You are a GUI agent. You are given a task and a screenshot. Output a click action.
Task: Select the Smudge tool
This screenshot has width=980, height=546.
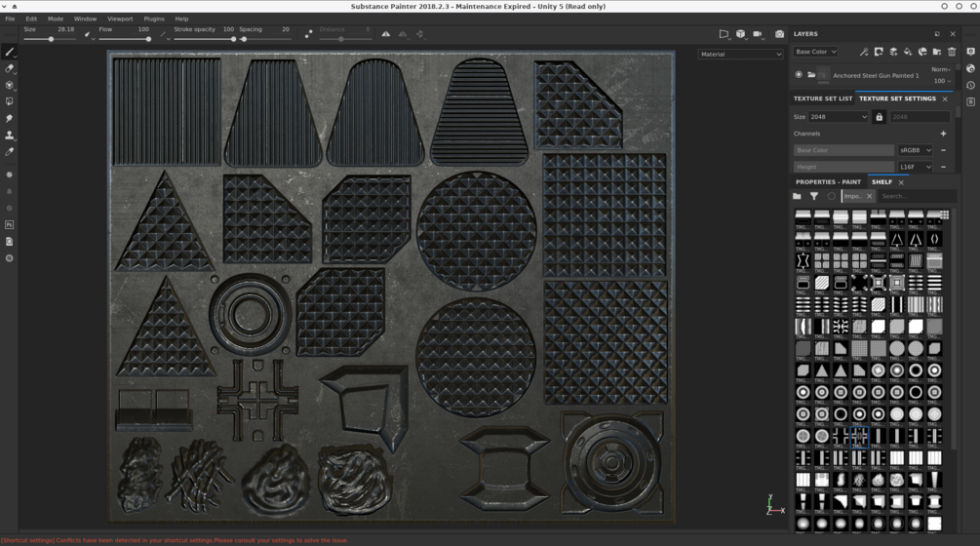(10, 118)
